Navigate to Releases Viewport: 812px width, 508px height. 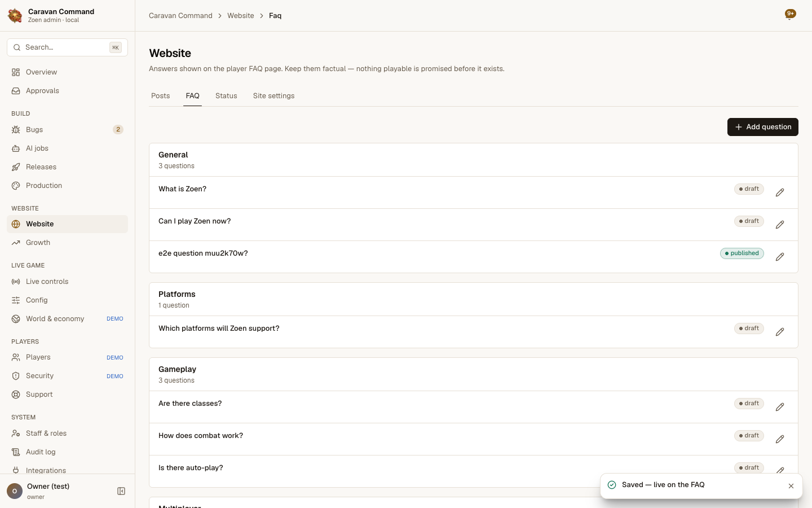click(67, 167)
